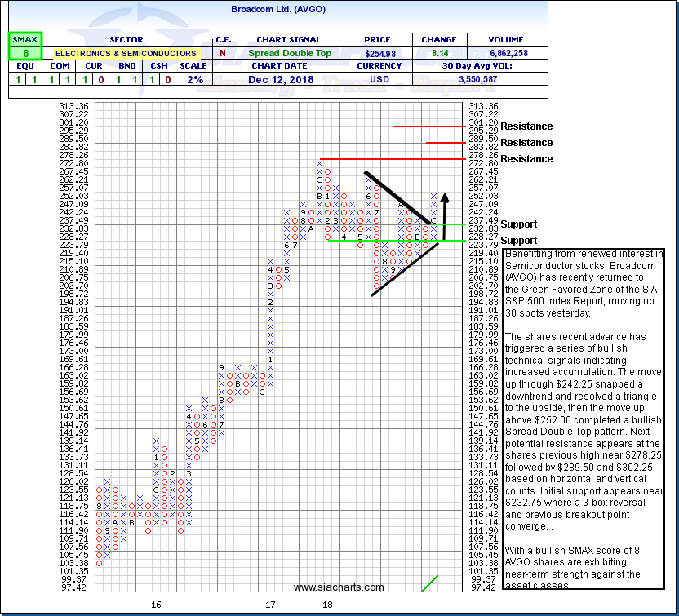Click the ascending black triangle trendline
This screenshot has width=679, height=616.
coord(405,268)
